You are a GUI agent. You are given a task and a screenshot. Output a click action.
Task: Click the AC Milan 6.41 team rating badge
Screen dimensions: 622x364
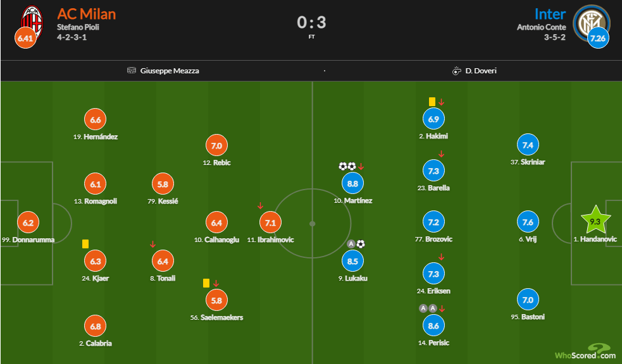tap(25, 38)
